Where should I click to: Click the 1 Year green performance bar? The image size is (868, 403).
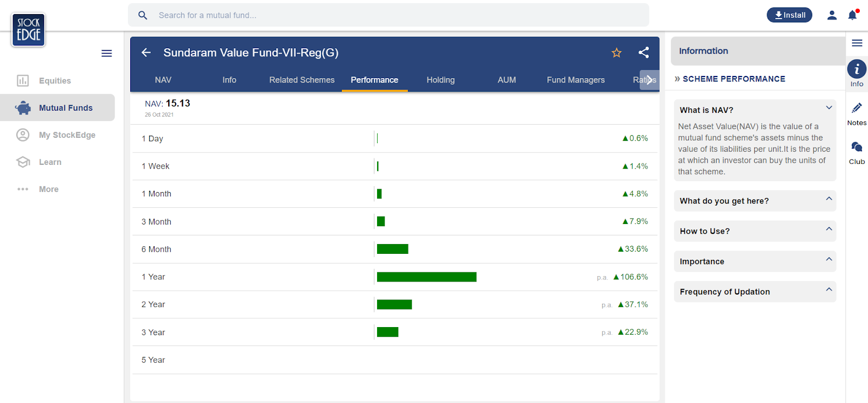pyautogui.click(x=426, y=277)
